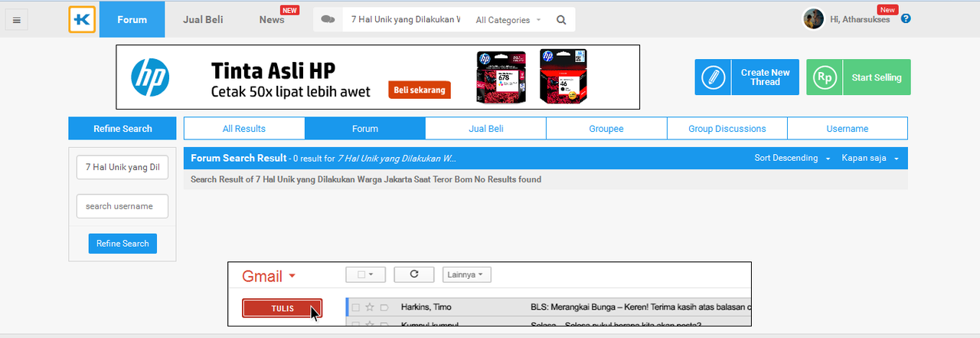
Task: Click the keyword refine input field
Action: coord(122,166)
